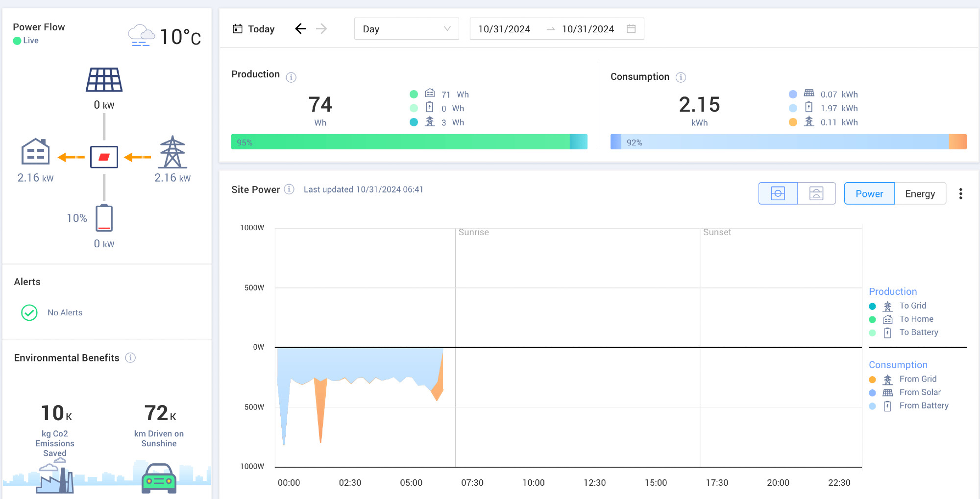
Task: Select the combined chart view toggle
Action: click(778, 193)
